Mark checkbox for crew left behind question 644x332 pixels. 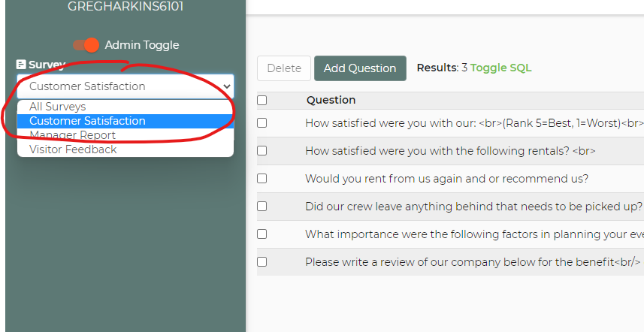(x=262, y=206)
